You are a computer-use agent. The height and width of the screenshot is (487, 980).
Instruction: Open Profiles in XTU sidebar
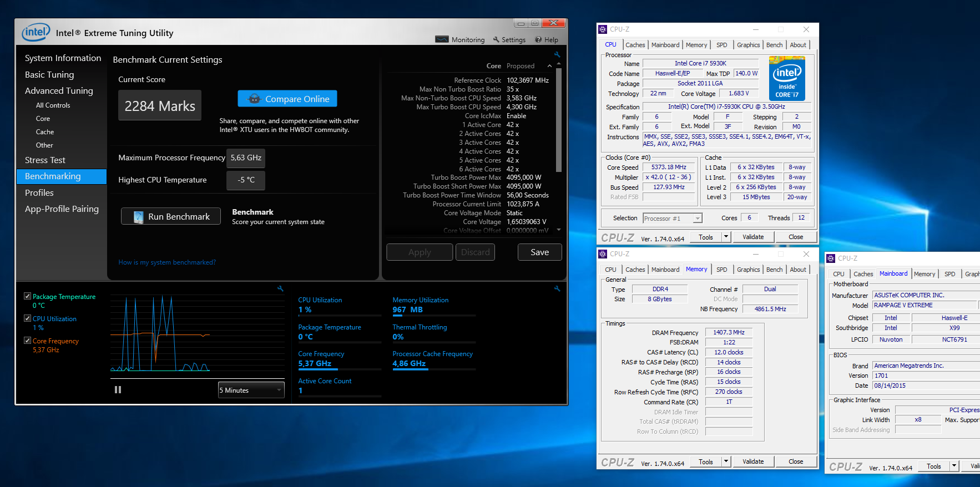click(39, 192)
